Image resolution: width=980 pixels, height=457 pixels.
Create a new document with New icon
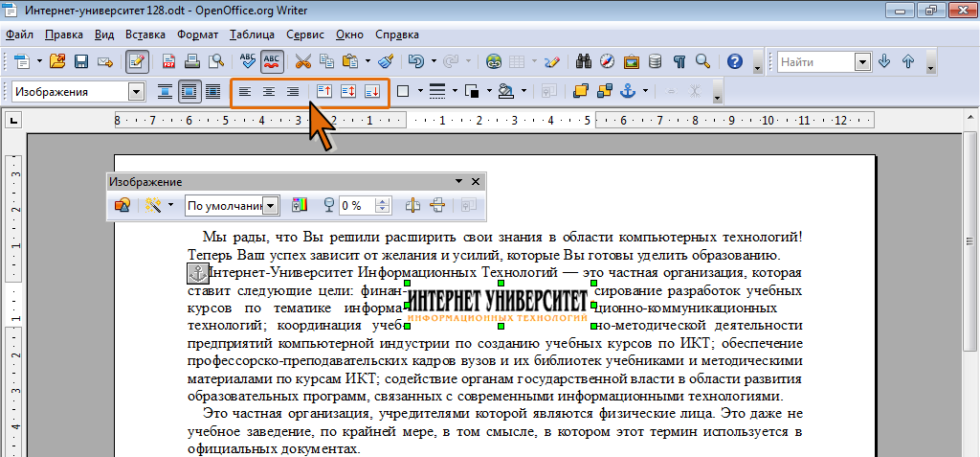pos(23,61)
